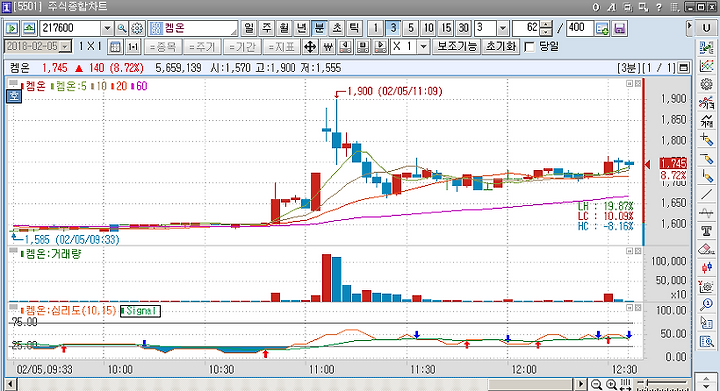Screen dimensions: 720x391
Task: Select 분 (minute) period toggle
Action: 319,28
